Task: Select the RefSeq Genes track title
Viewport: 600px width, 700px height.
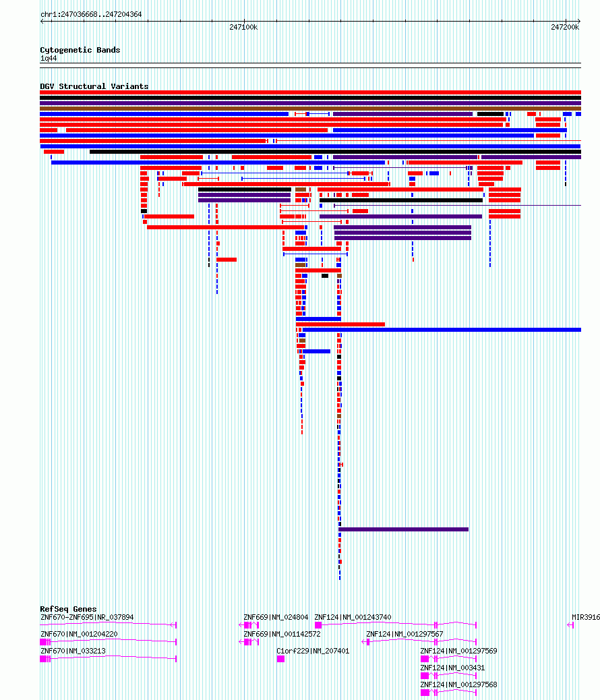Action: [x=68, y=609]
